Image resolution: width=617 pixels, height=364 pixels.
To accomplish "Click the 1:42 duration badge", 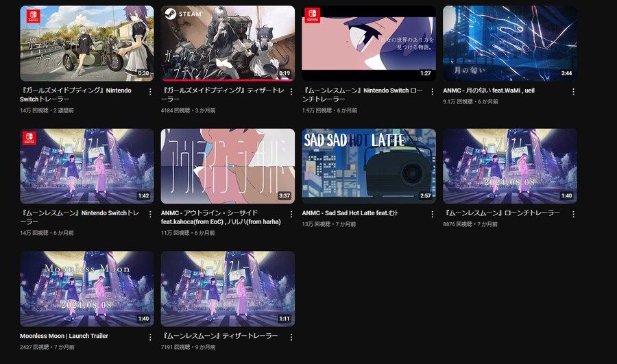I will pyautogui.click(x=143, y=195).
